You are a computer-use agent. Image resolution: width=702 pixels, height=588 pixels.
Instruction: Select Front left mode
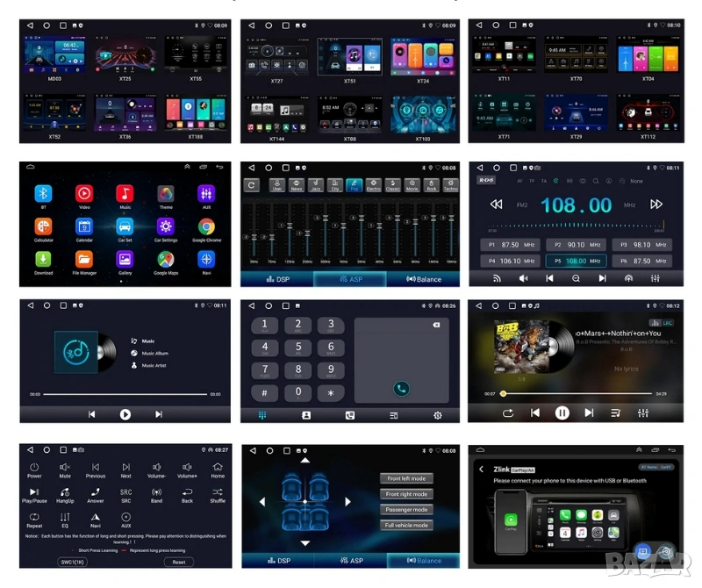[406, 478]
